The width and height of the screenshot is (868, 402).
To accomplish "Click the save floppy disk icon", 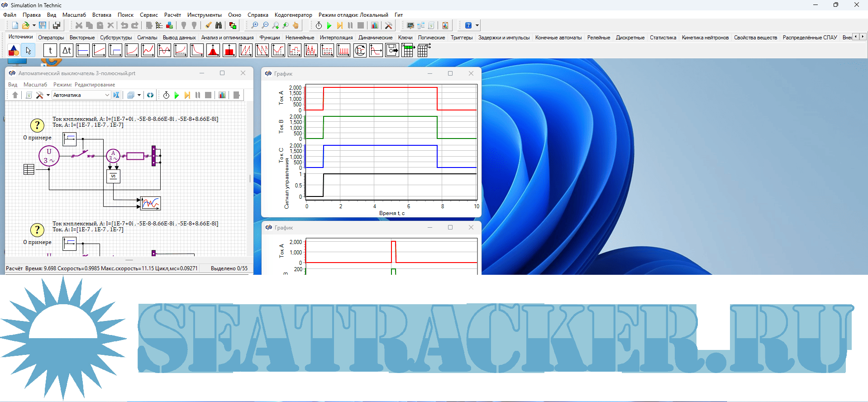I will pyautogui.click(x=43, y=25).
